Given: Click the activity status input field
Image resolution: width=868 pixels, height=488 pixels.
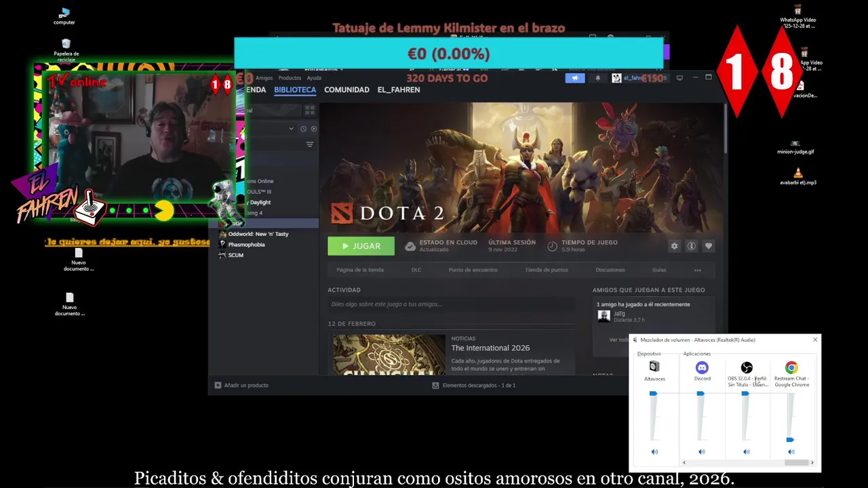Looking at the screenshot, I should click(x=451, y=304).
